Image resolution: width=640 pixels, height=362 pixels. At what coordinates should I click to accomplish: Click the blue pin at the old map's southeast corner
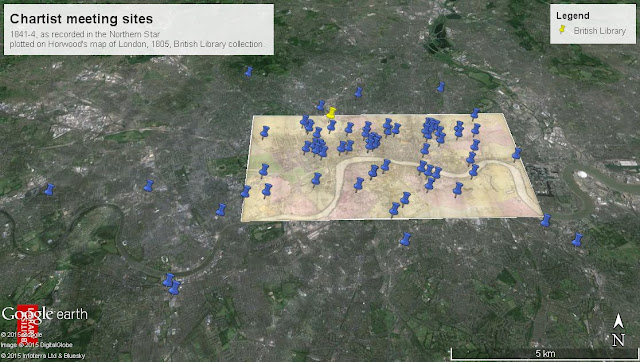(546, 220)
